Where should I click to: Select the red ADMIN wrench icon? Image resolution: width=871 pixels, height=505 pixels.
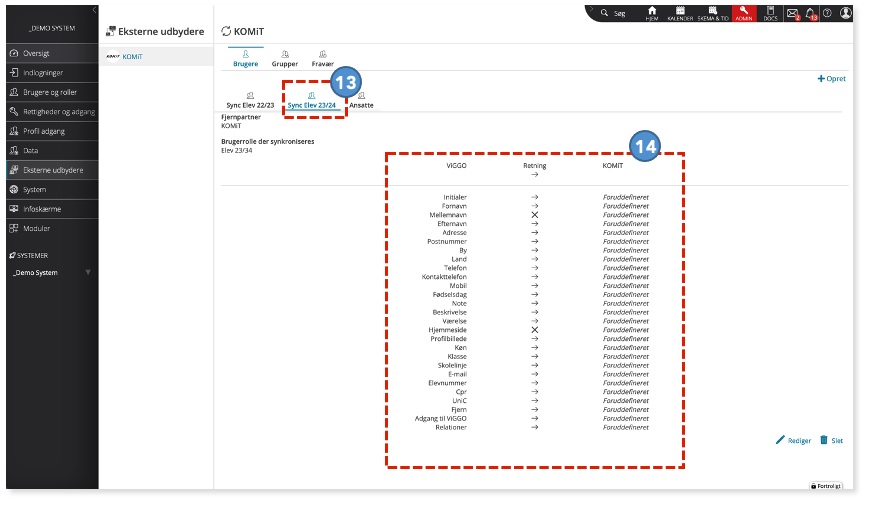[x=744, y=13]
